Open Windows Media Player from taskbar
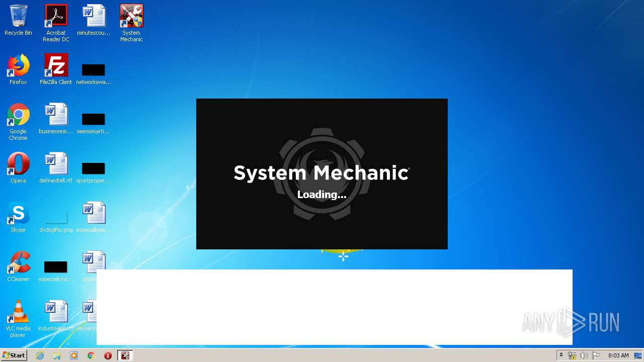The image size is (644, 362). pos(74,355)
